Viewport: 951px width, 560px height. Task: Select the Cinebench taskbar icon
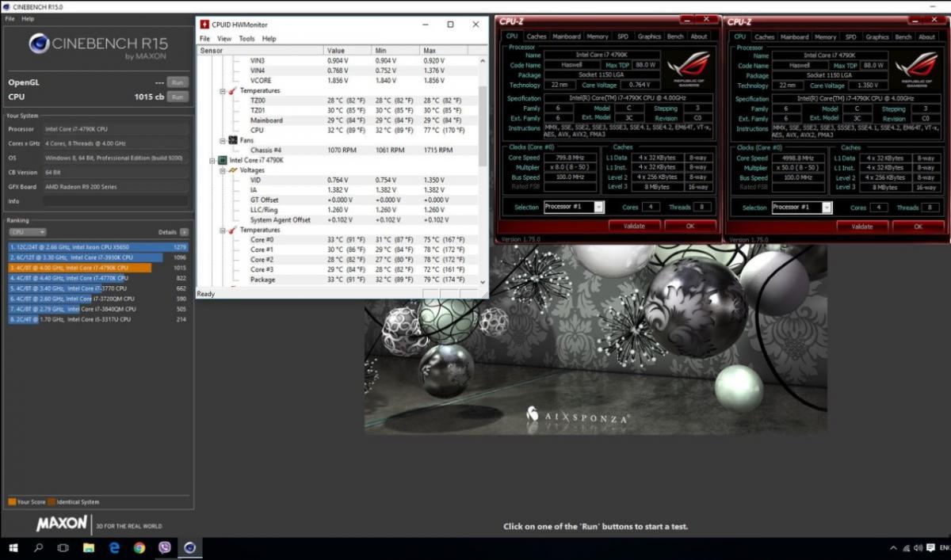pos(189,547)
